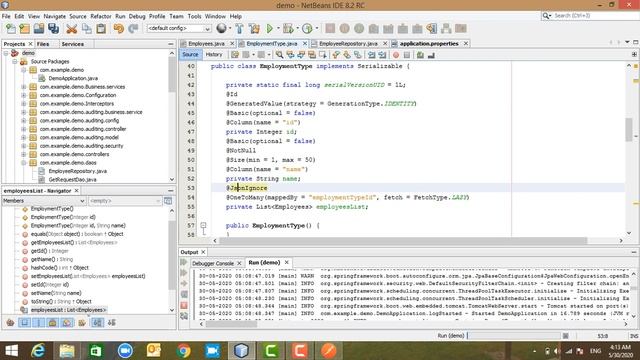
Task: Click the Stop Macro Recording icon in editor toolbar
Action: click(407, 55)
